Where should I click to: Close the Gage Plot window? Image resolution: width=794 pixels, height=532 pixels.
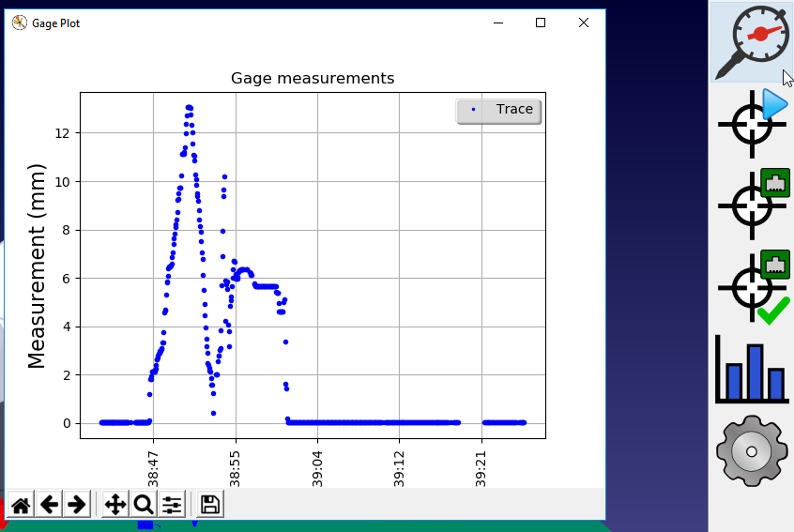(584, 23)
